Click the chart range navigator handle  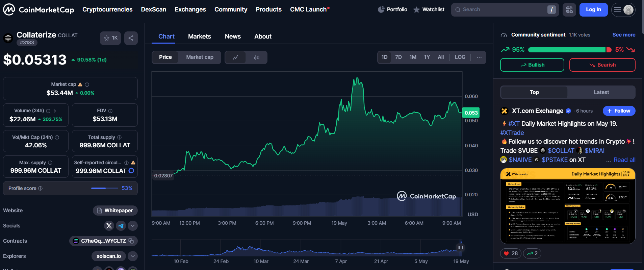pos(460,248)
